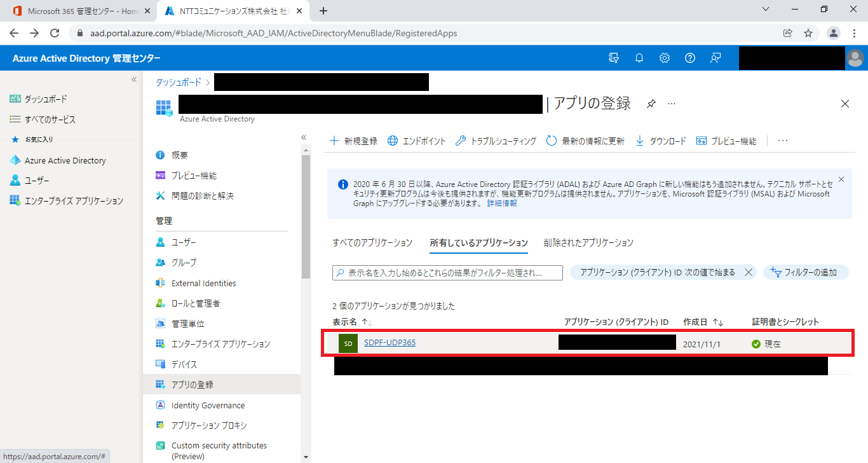Click the account avatar in portal header
Viewport: 868px width, 463px height.
(855, 58)
